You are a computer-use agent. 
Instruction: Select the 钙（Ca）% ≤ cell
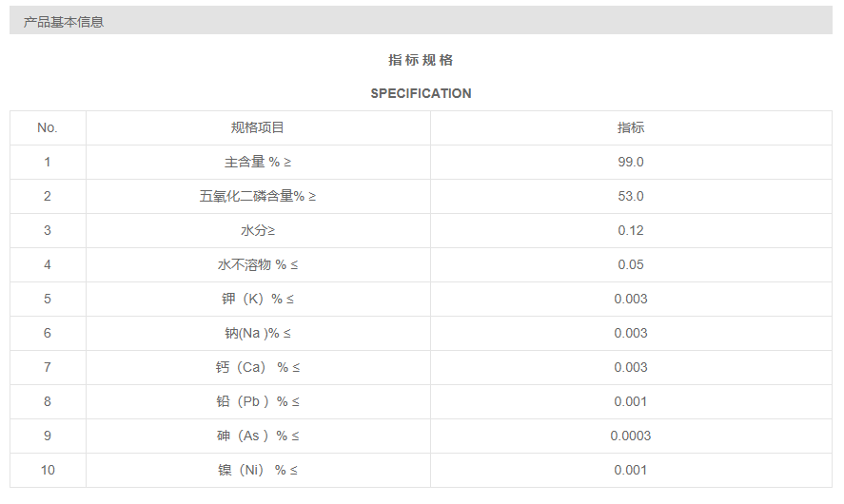[258, 367]
